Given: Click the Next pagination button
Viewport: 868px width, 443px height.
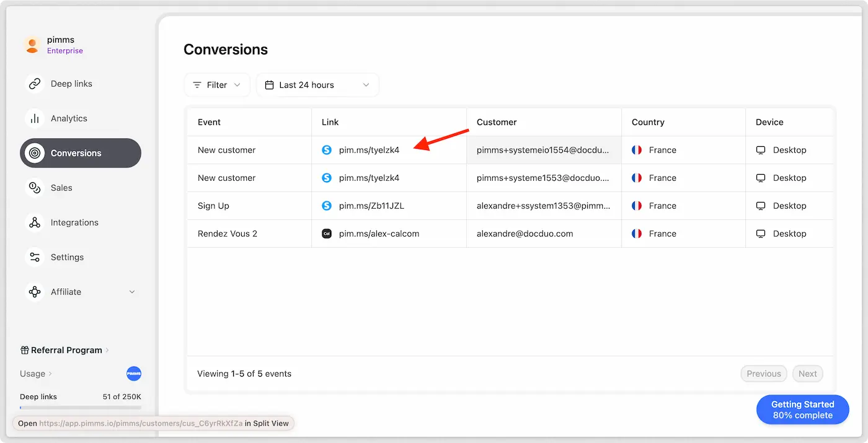Looking at the screenshot, I should coord(807,374).
